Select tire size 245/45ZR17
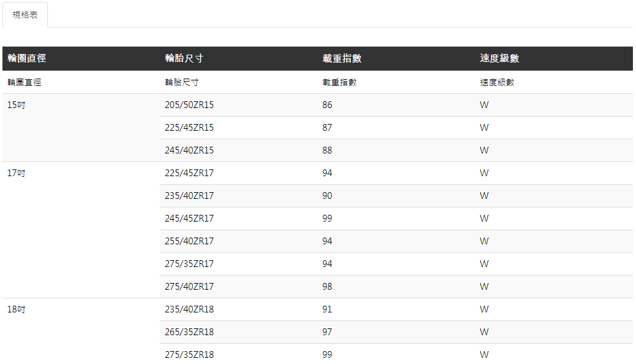 189,219
